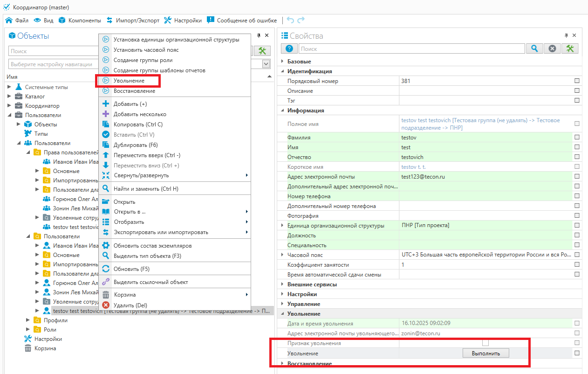The image size is (588, 374).
Task: Clear the properties search with the X icon
Action: (552, 48)
